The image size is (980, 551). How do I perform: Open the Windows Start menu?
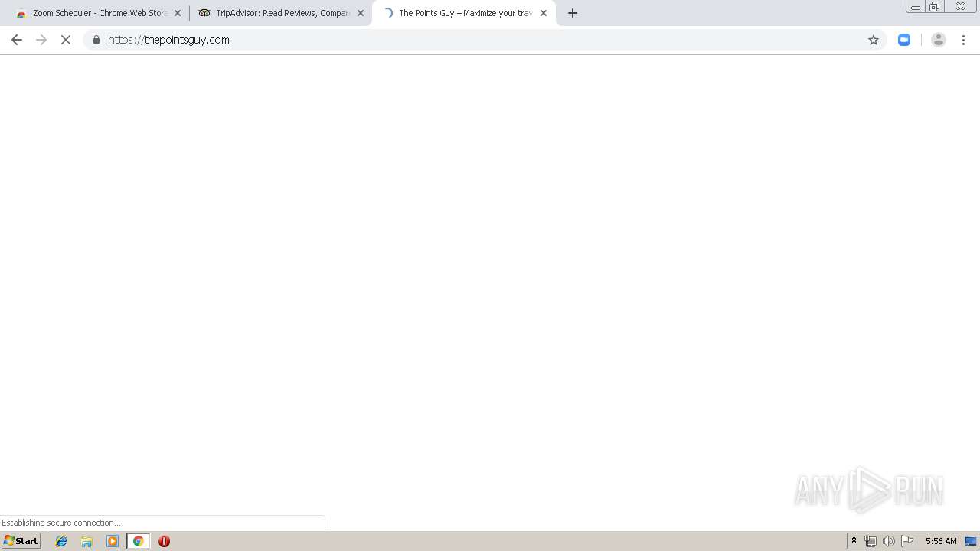click(x=21, y=541)
